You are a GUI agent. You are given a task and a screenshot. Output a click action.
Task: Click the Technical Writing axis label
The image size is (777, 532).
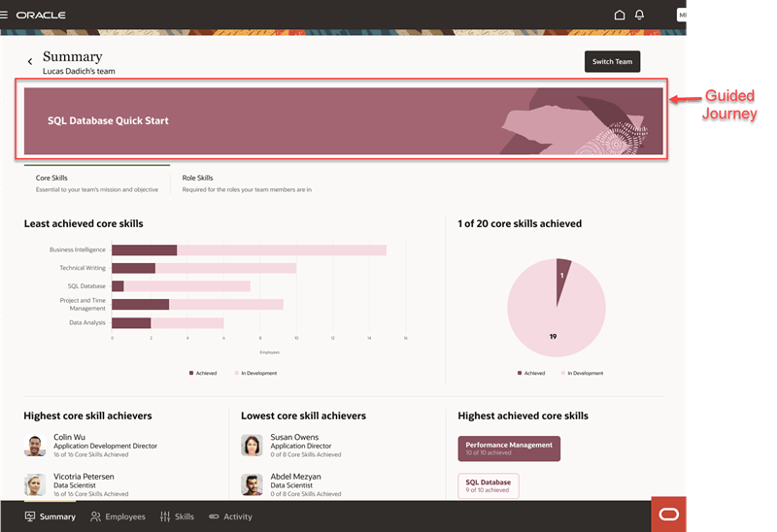point(83,268)
